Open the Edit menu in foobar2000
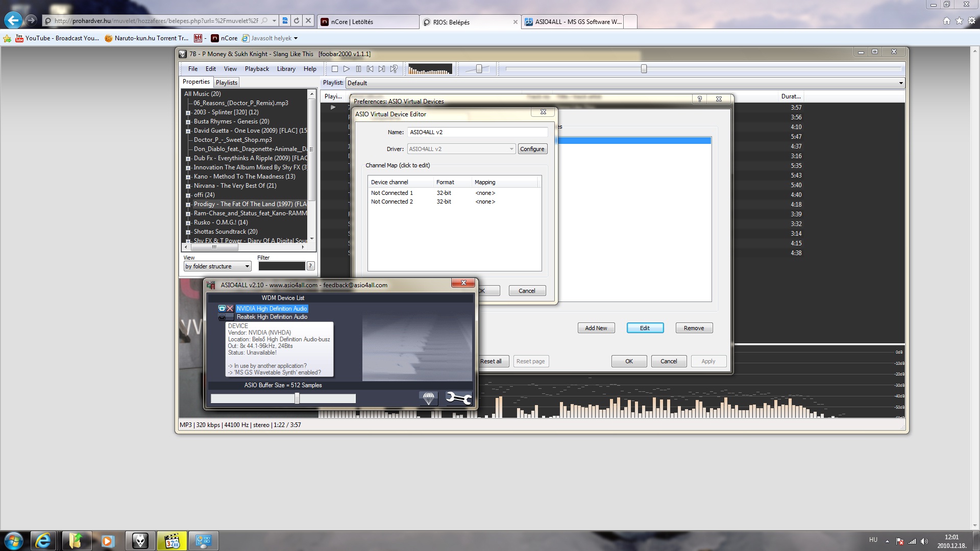 [x=211, y=69]
